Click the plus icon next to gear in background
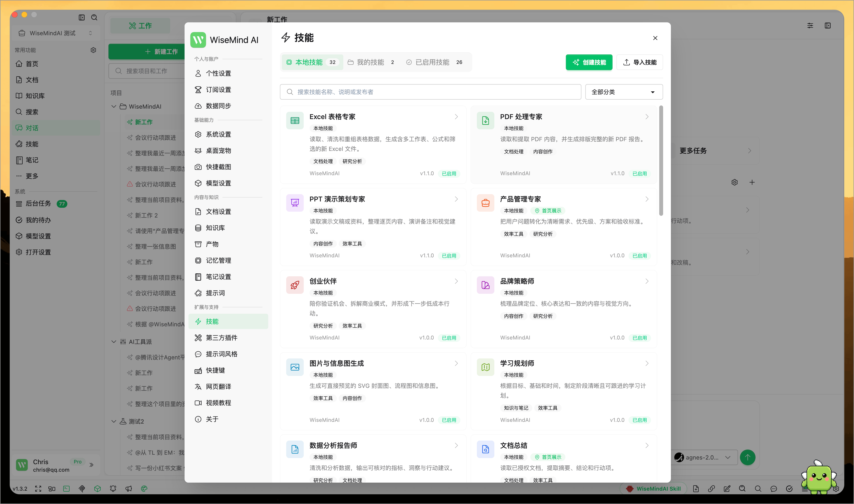 pyautogui.click(x=752, y=182)
